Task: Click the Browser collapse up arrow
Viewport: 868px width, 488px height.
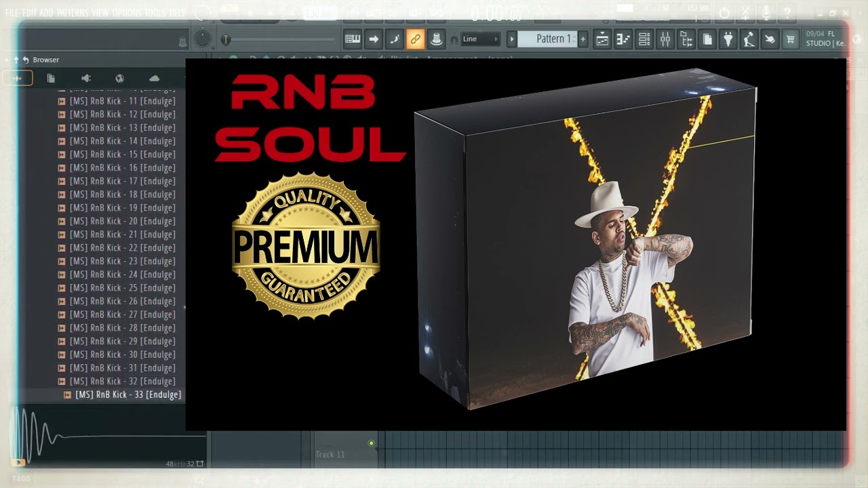Action: coord(16,60)
